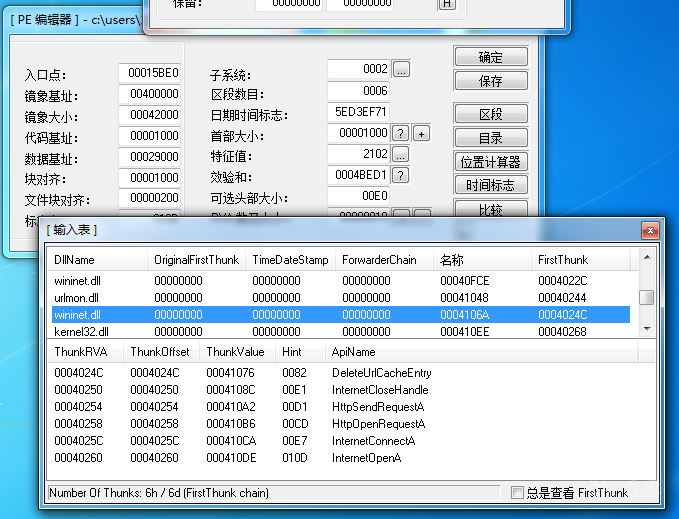The image size is (679, 519).
Task: Click the 首部大小 field 00001000
Action: (359, 132)
